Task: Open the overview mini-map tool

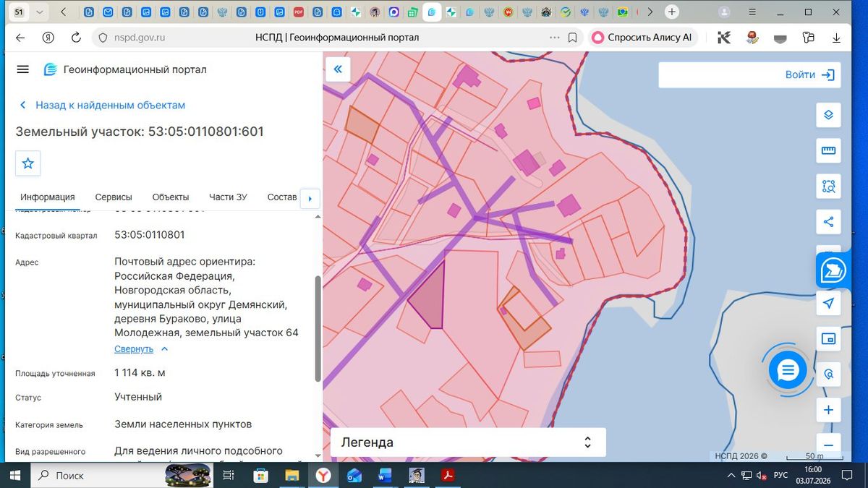Action: [x=828, y=338]
